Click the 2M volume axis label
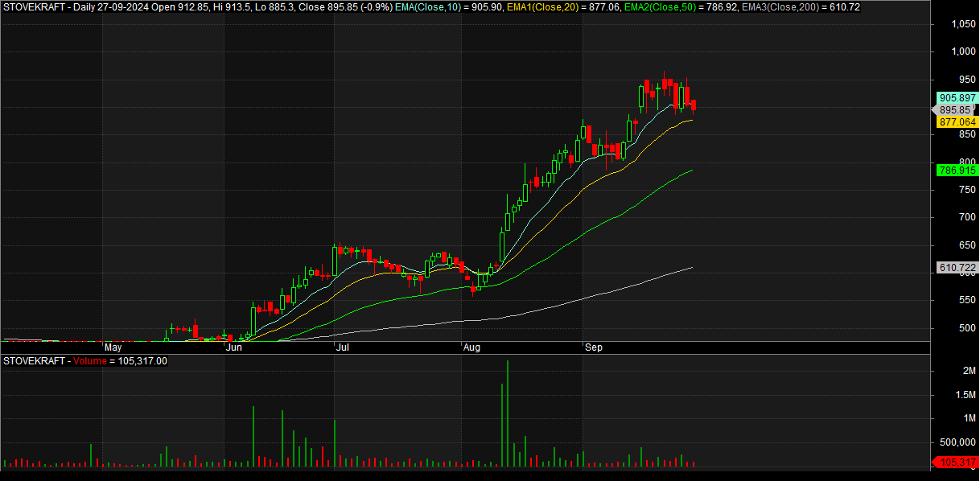 coord(968,371)
